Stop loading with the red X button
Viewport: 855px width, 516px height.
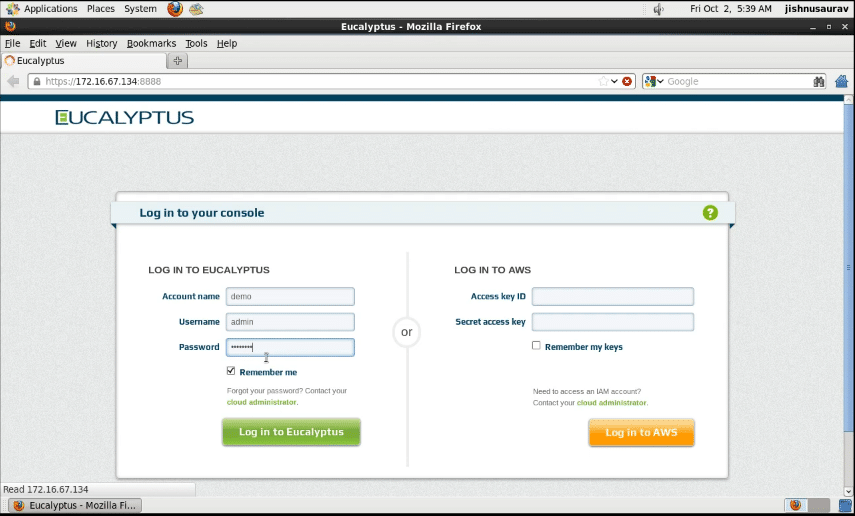(x=627, y=81)
